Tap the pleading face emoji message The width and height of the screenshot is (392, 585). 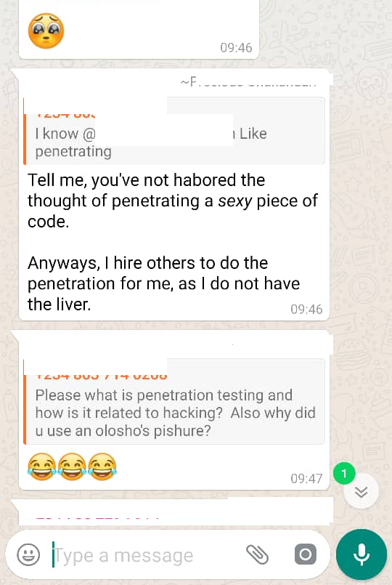46,31
